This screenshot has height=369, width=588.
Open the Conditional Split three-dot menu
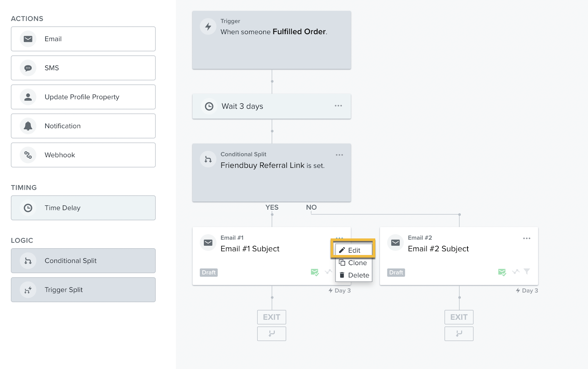click(339, 155)
